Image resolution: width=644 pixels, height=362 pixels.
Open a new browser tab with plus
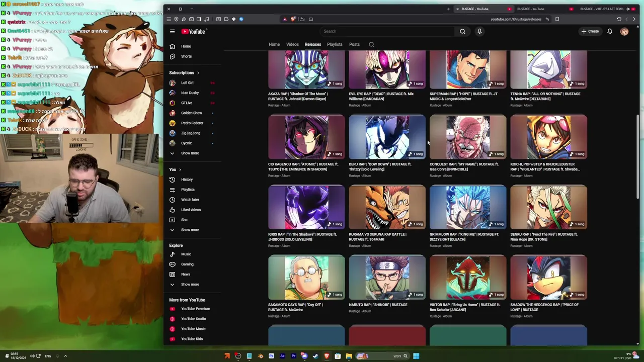pos(448,9)
